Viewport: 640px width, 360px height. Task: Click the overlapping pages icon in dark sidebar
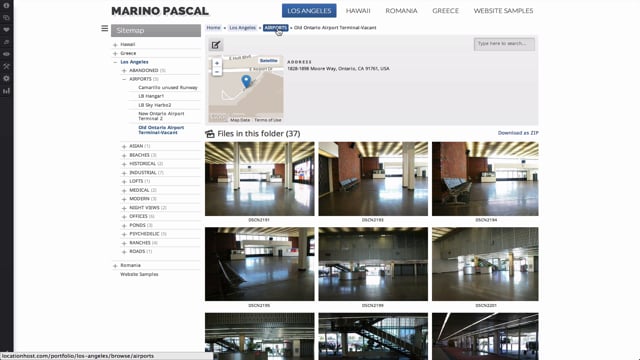click(6, 18)
